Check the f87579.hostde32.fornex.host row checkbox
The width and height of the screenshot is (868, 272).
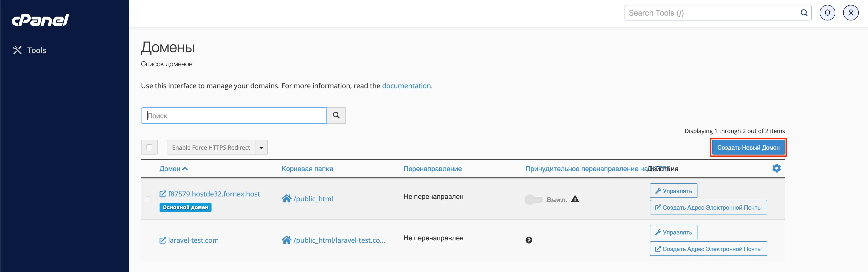(148, 199)
